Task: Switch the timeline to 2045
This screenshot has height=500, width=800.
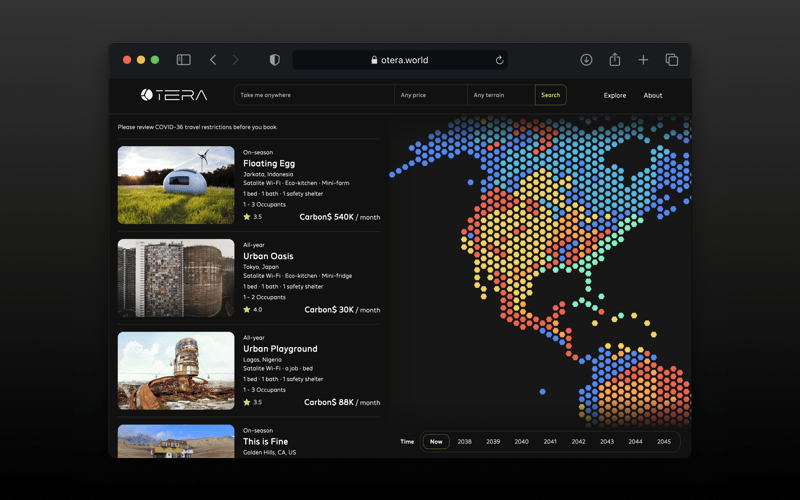Action: [664, 441]
